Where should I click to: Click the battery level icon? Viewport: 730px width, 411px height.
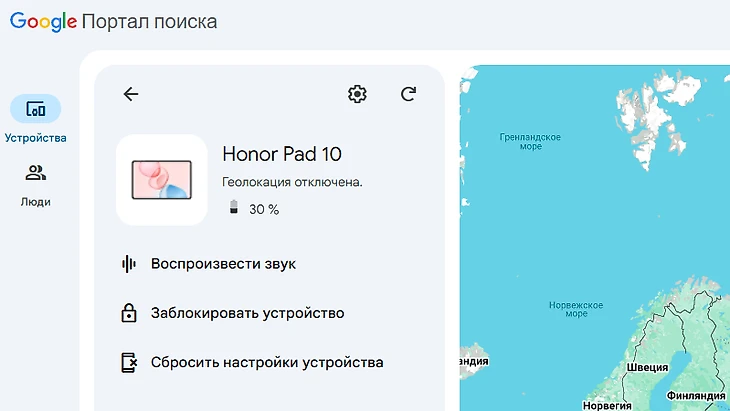tap(234, 209)
